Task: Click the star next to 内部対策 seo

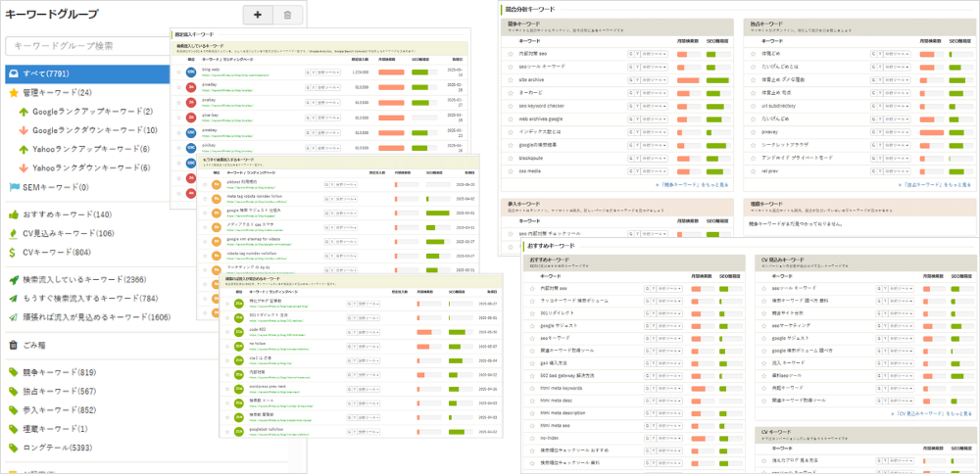Action: (x=511, y=52)
